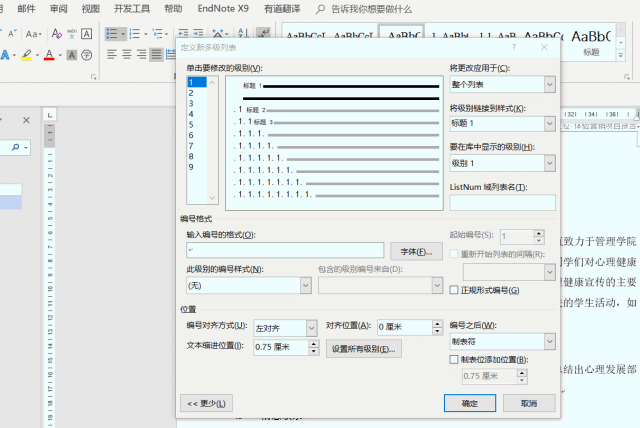Confirm with the 确定 button

click(x=470, y=403)
